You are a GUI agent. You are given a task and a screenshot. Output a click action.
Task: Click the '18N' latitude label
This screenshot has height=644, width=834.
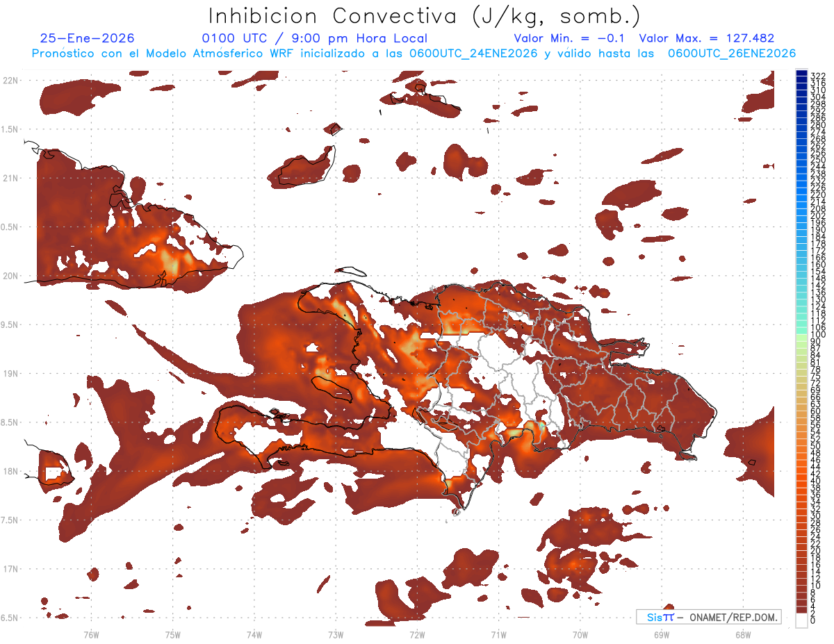click(x=11, y=471)
